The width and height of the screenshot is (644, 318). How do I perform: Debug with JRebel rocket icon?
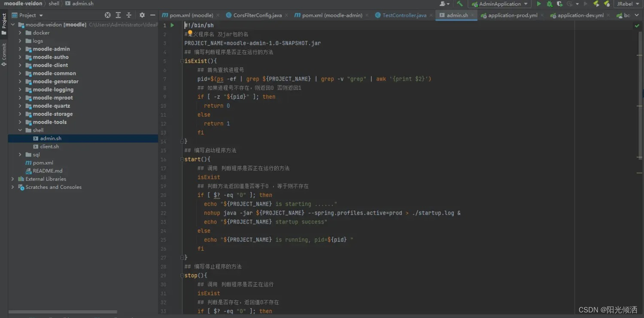click(x=607, y=4)
